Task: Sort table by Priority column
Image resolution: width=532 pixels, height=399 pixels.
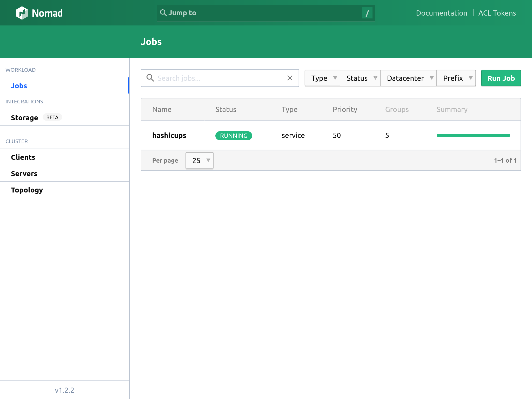Action: point(345,110)
